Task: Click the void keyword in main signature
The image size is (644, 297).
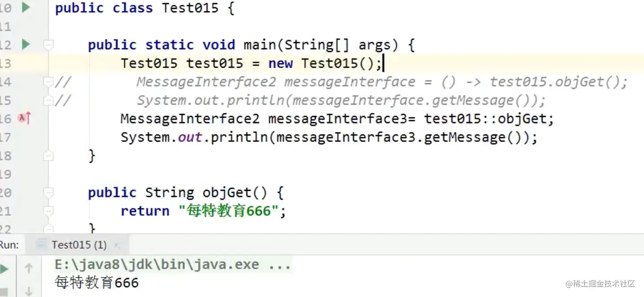Action: (x=219, y=45)
